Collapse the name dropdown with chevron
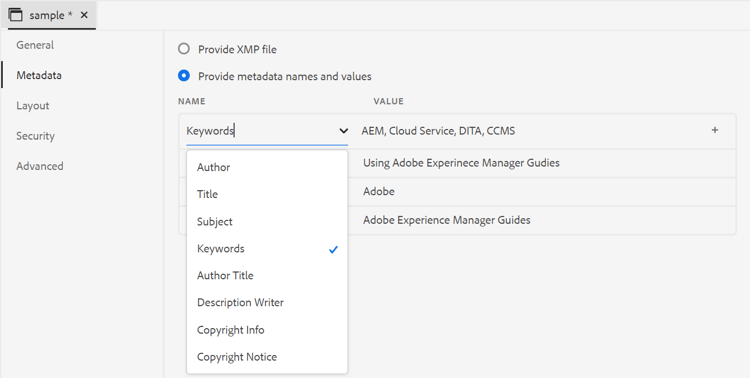The image size is (750, 378). (343, 131)
